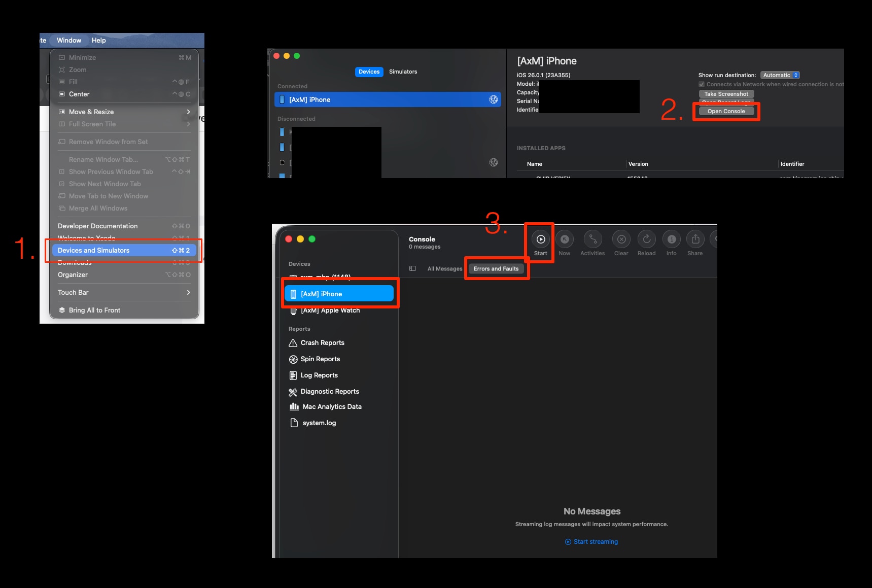This screenshot has height=588, width=872.
Task: Switch to the Simulators tab
Action: (403, 72)
